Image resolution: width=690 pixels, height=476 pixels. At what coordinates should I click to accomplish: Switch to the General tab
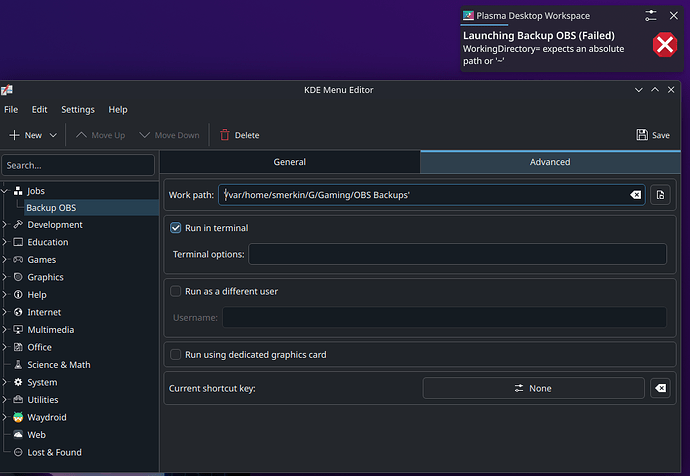point(289,162)
